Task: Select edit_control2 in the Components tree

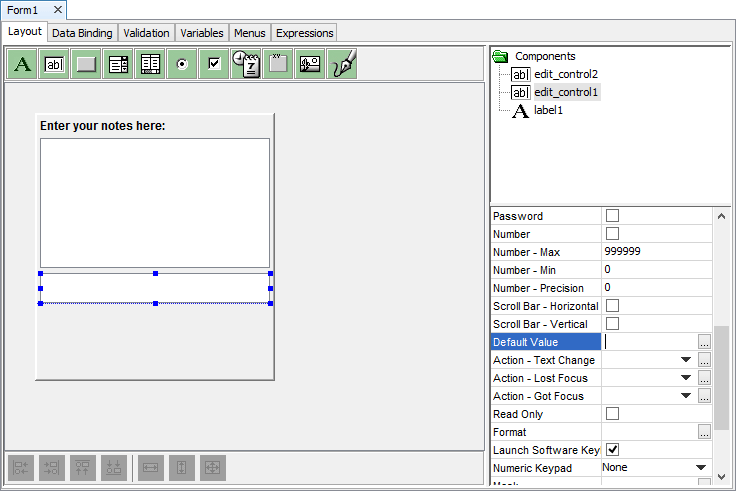Action: coord(565,74)
